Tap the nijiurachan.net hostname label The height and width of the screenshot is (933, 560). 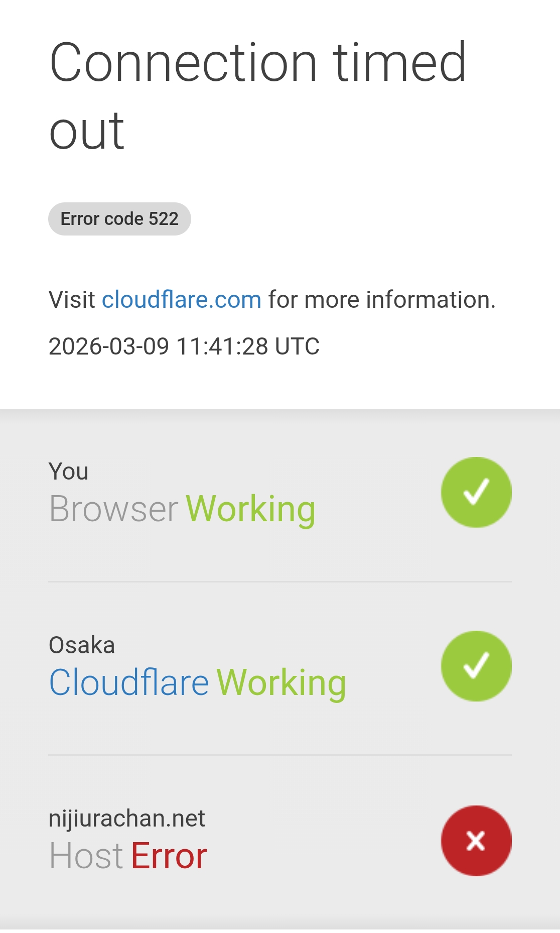126,819
